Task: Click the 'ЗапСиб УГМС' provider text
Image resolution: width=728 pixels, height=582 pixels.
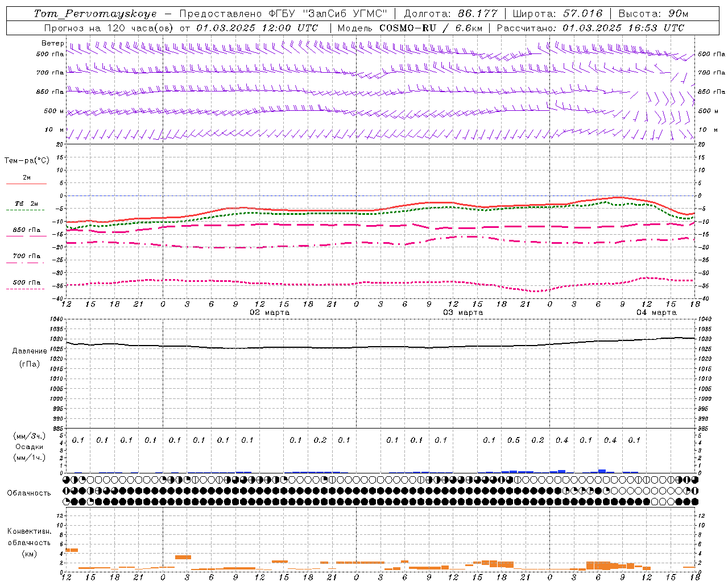Action: tap(346, 14)
